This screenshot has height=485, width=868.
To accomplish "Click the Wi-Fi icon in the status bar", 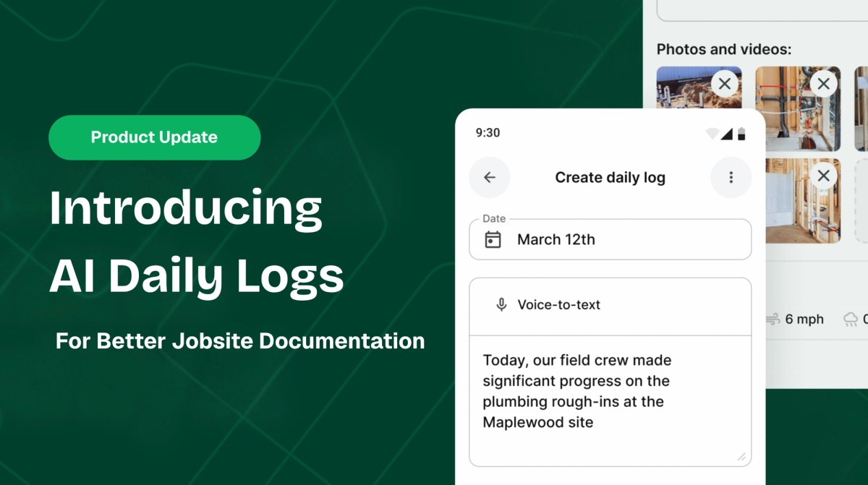I will [713, 132].
